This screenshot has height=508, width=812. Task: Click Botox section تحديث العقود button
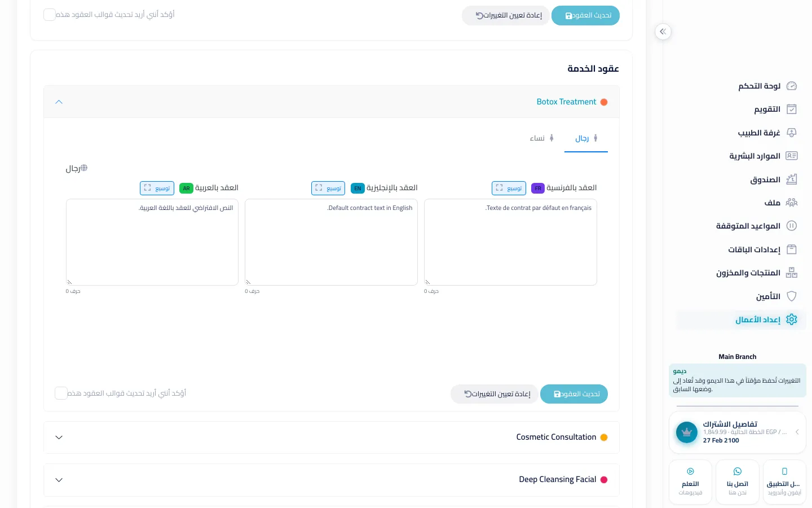click(x=574, y=394)
